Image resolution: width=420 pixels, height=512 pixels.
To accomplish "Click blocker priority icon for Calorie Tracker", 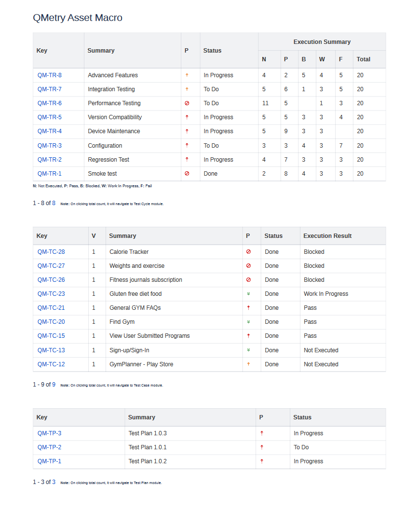I will (x=248, y=252).
